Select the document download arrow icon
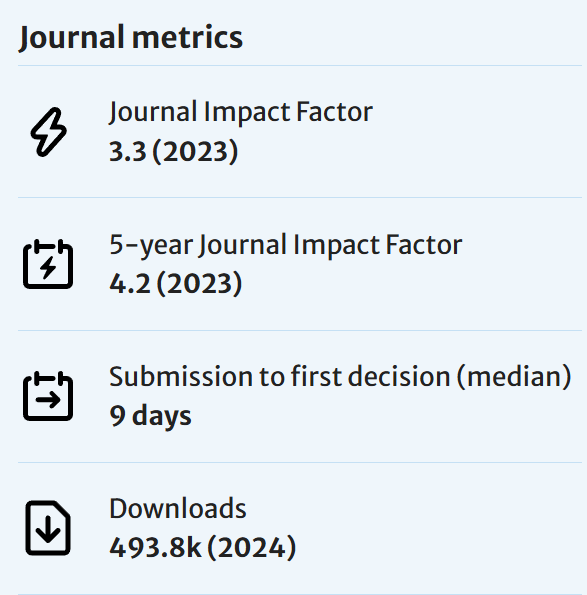The height and width of the screenshot is (595, 587). (48, 528)
